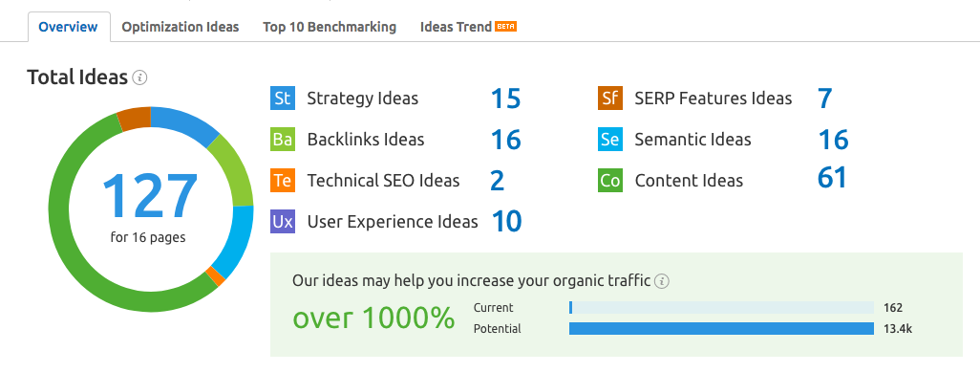Click the Content Ideas count 61
980x373 pixels.
832,177
